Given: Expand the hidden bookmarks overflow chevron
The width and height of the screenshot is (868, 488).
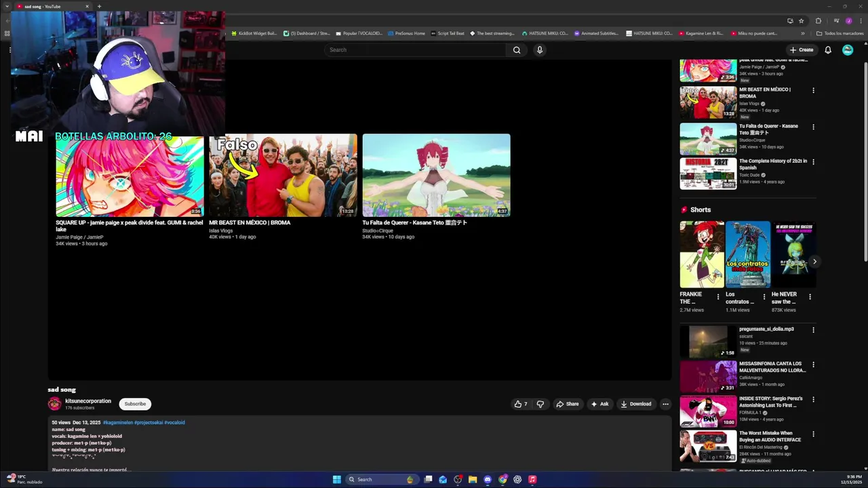Looking at the screenshot, I should [x=803, y=33].
